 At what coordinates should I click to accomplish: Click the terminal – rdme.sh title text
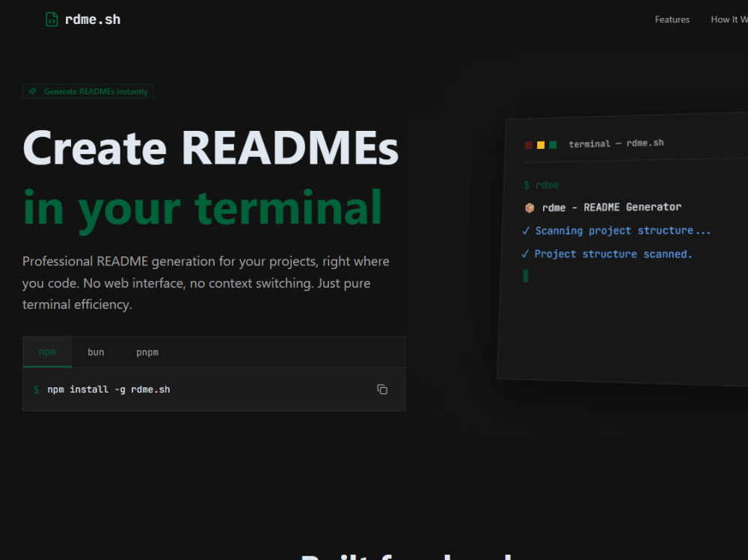pyautogui.click(x=616, y=144)
